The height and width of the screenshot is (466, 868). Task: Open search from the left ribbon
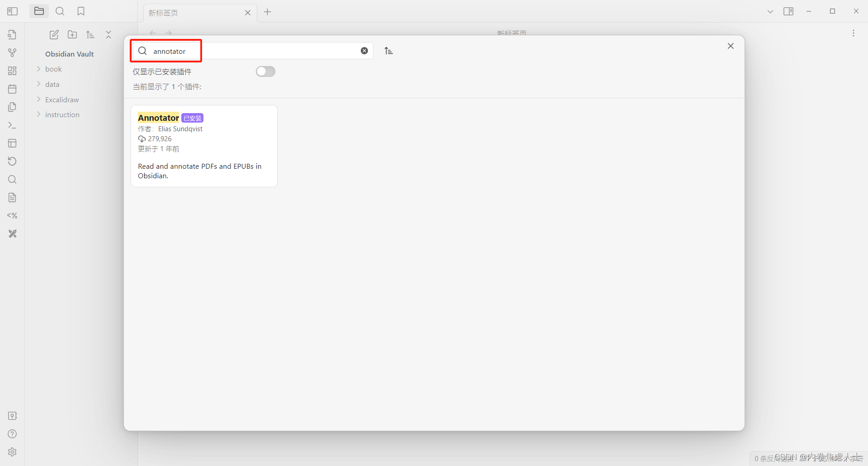click(12, 180)
